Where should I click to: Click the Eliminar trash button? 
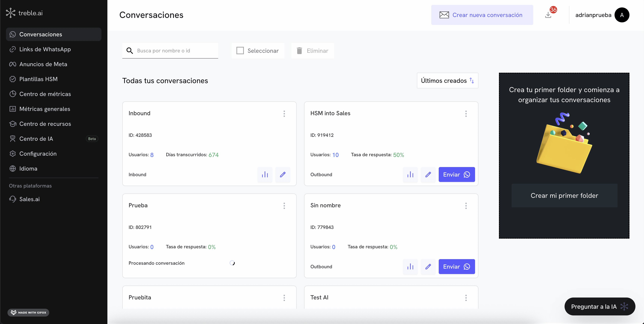(312, 51)
